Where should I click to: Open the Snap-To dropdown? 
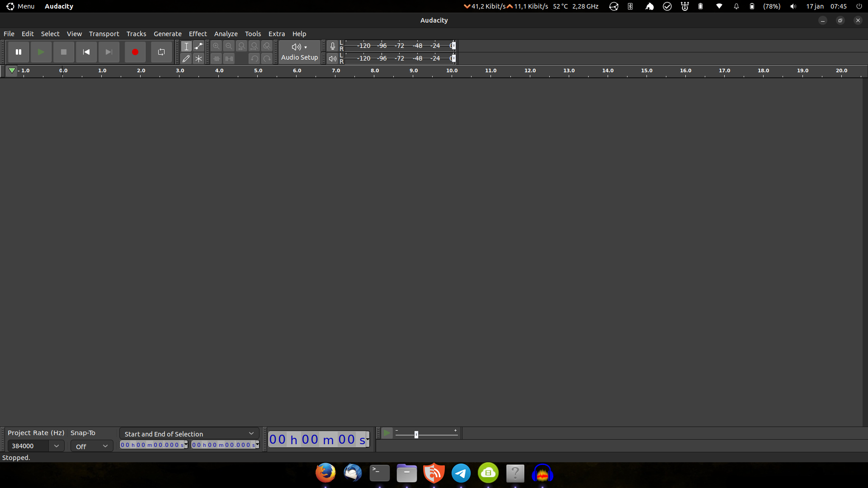click(x=91, y=446)
